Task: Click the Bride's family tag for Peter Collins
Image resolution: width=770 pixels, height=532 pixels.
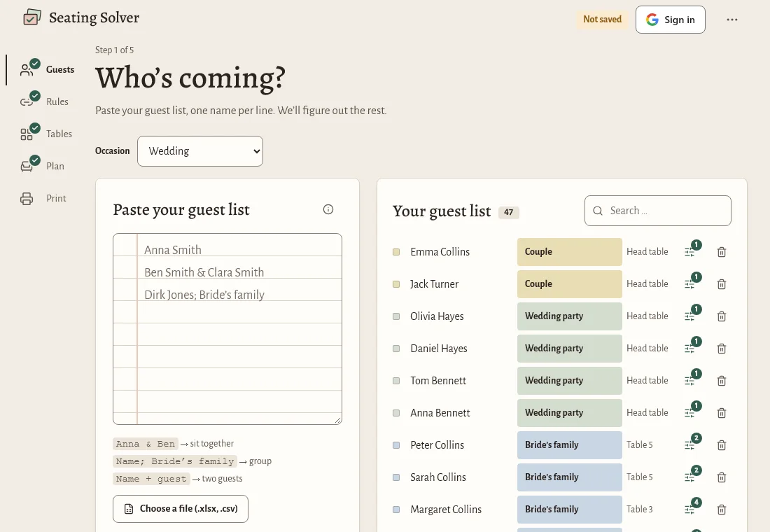Action: (569, 445)
